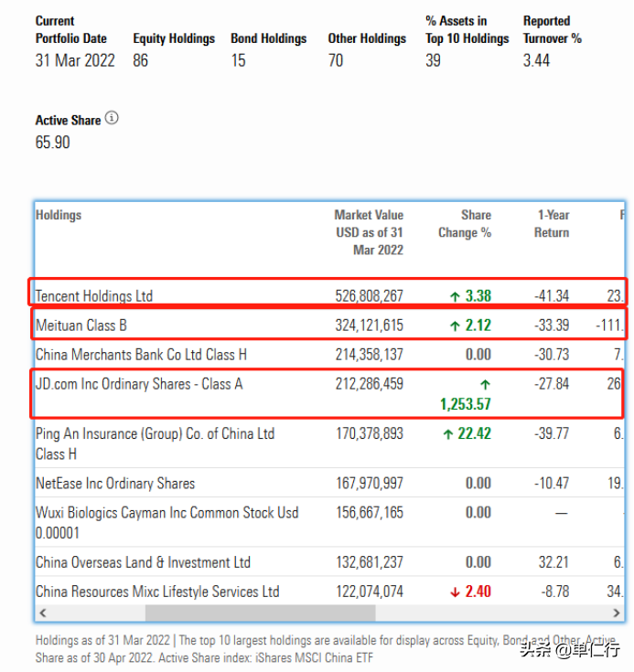Click Wuxi Biologics market value 156,667,165
This screenshot has width=634, height=672.
[370, 512]
